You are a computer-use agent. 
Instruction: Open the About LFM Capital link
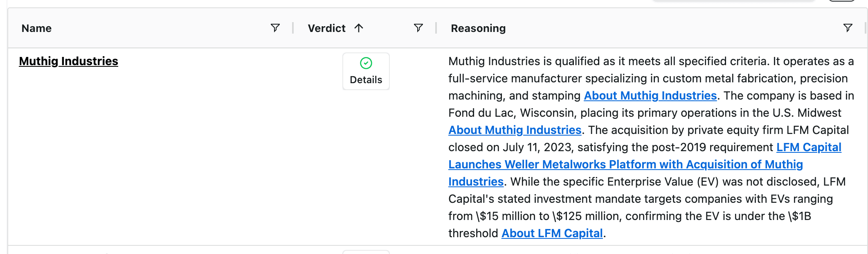[x=552, y=233]
